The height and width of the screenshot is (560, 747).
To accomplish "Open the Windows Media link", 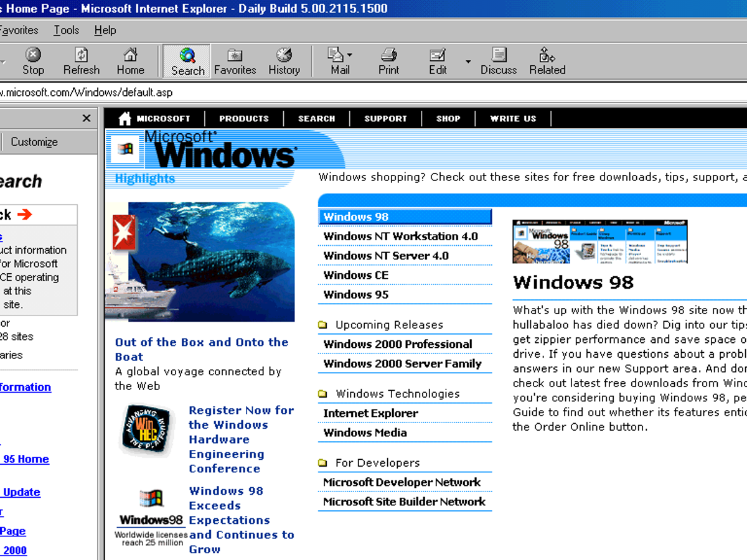I will tap(365, 432).
